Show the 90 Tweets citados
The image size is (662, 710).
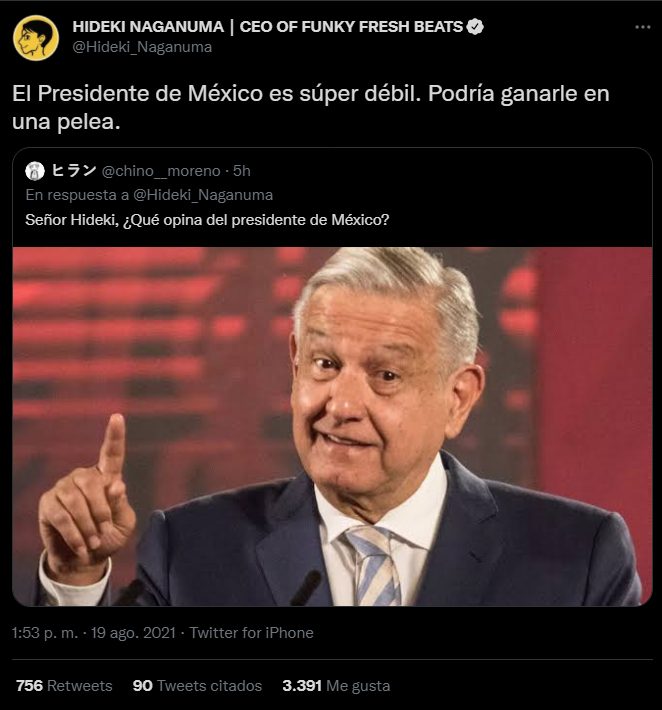pyautogui.click(x=197, y=686)
